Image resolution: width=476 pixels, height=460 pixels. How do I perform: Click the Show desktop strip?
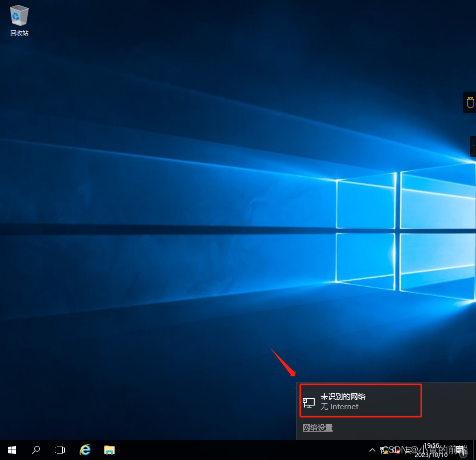coord(475,450)
